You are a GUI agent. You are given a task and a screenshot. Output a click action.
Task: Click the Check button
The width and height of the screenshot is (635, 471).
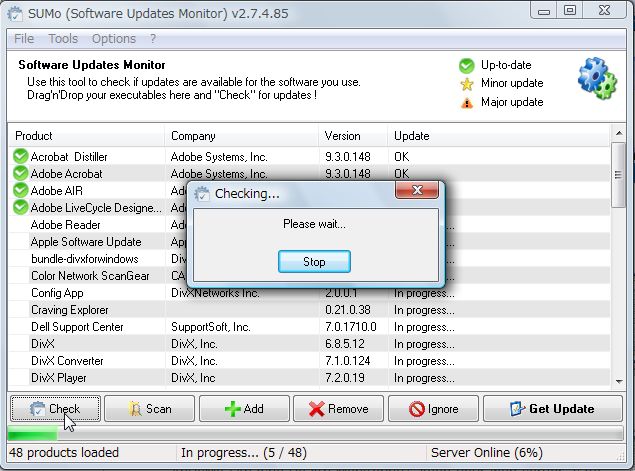pyautogui.click(x=55, y=409)
